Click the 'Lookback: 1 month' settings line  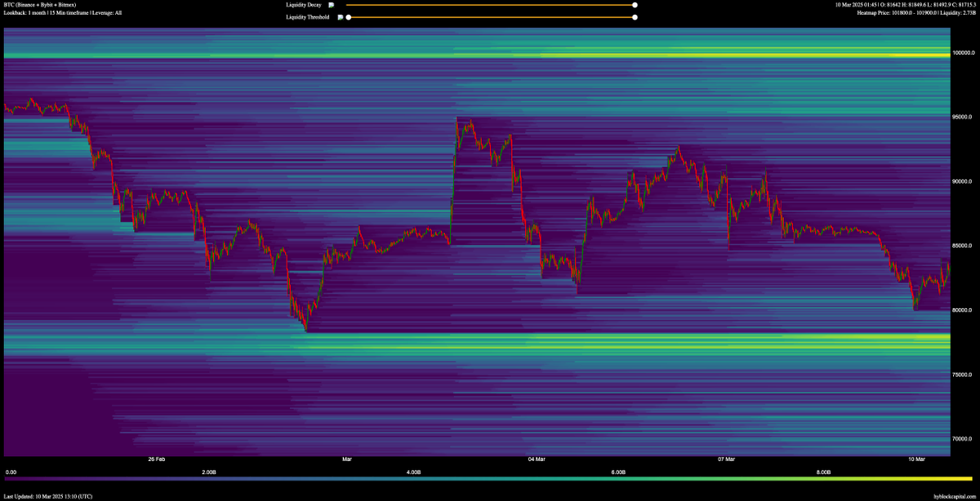(x=63, y=13)
